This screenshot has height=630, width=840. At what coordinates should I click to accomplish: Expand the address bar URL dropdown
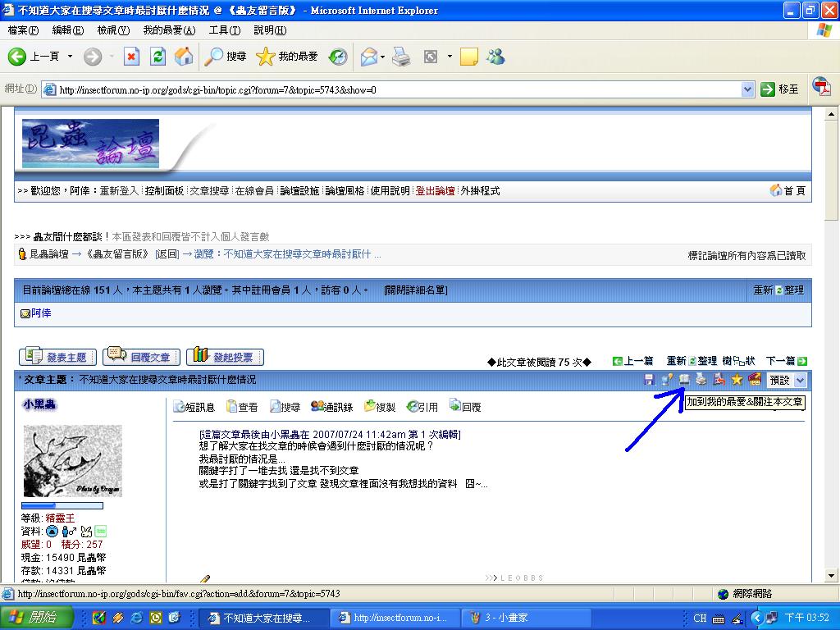click(747, 89)
